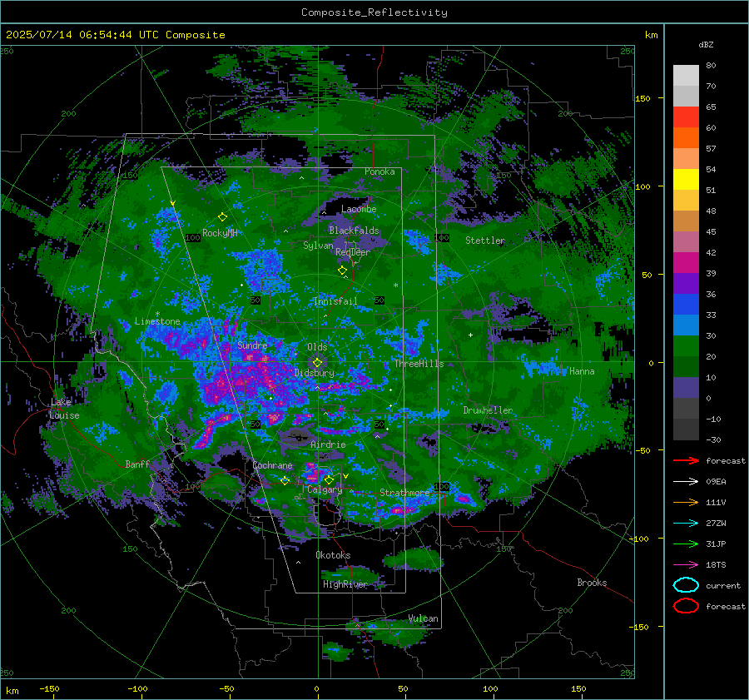This screenshot has width=749, height=700.
Task: Click the Limestone label
Action: click(157, 321)
